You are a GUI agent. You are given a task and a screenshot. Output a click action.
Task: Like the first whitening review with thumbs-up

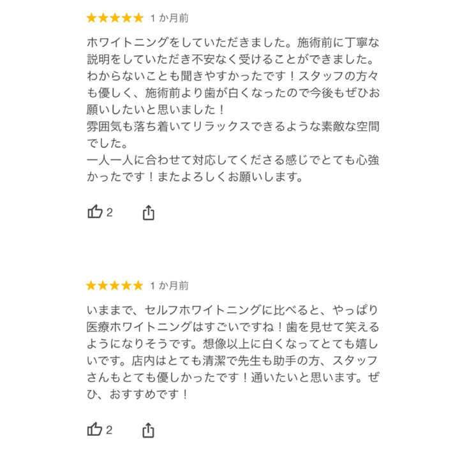[94, 212]
